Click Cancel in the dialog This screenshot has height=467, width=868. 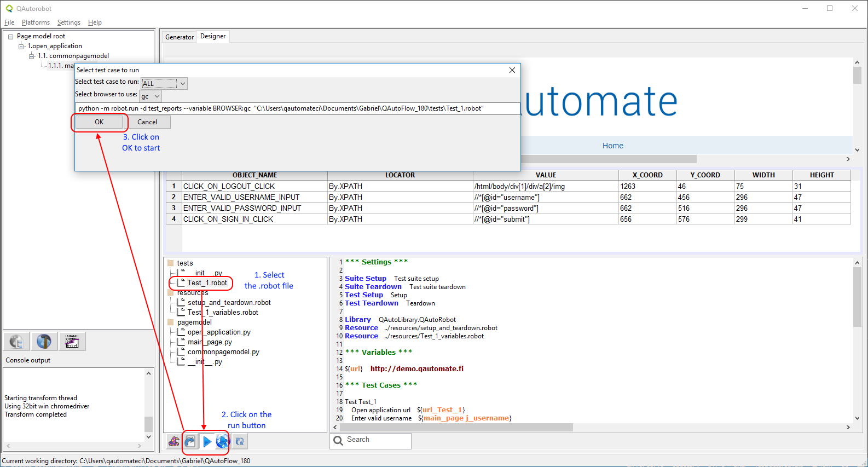pyautogui.click(x=147, y=122)
